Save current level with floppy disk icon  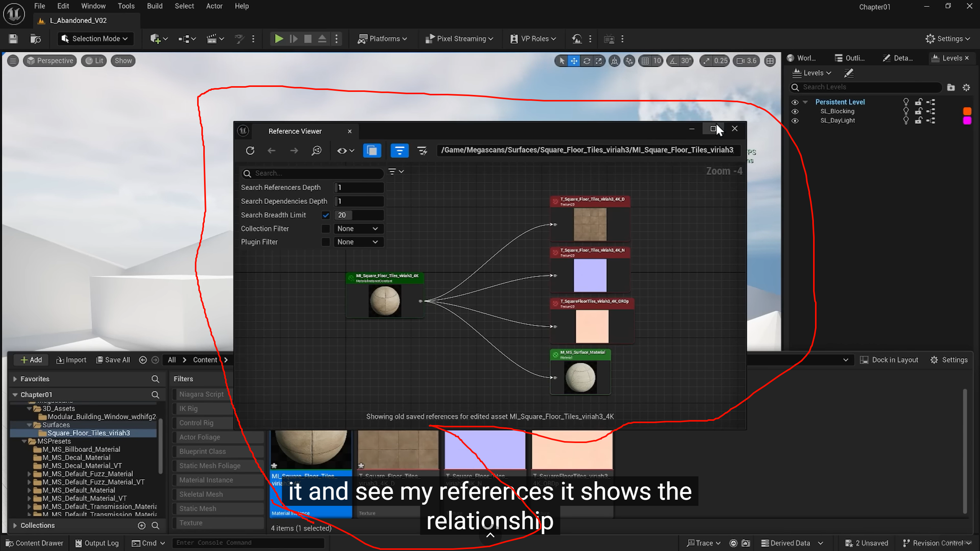pyautogui.click(x=13, y=39)
